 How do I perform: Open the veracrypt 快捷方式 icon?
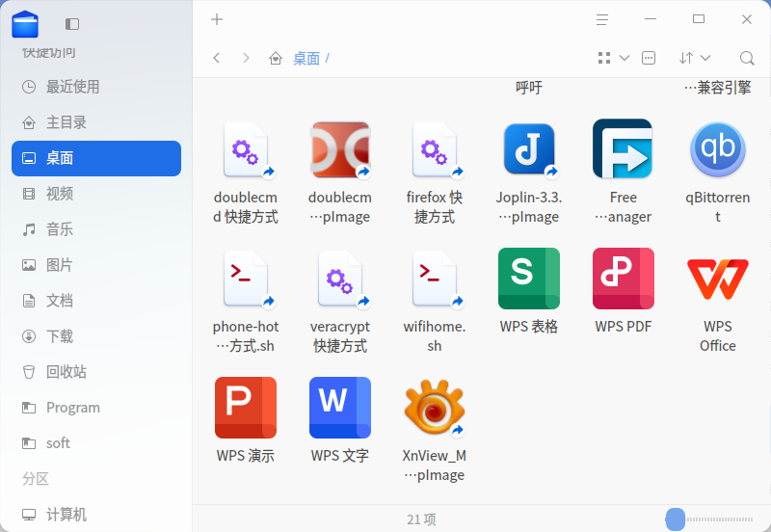(x=340, y=279)
